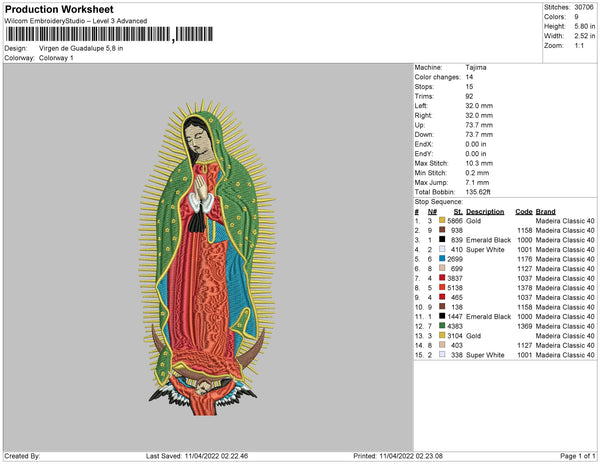Click the red swatch in stop 7
Viewport: 600px width, 464px height.
[x=442, y=278]
